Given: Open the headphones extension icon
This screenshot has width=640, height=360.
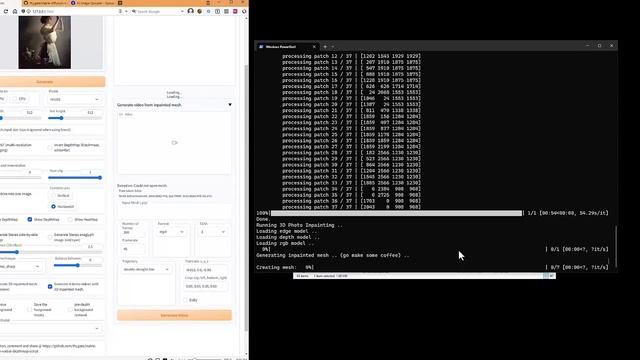Looking at the screenshot, I should [x=190, y=11].
